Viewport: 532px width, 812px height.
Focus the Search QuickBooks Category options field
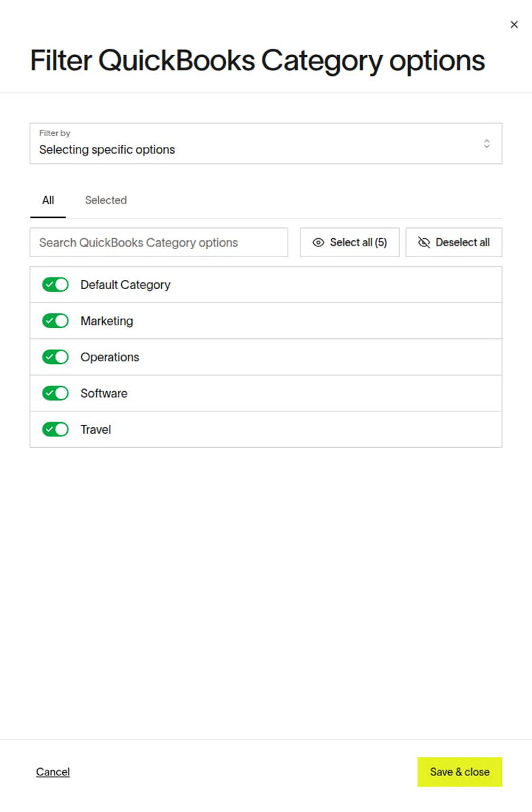click(159, 242)
